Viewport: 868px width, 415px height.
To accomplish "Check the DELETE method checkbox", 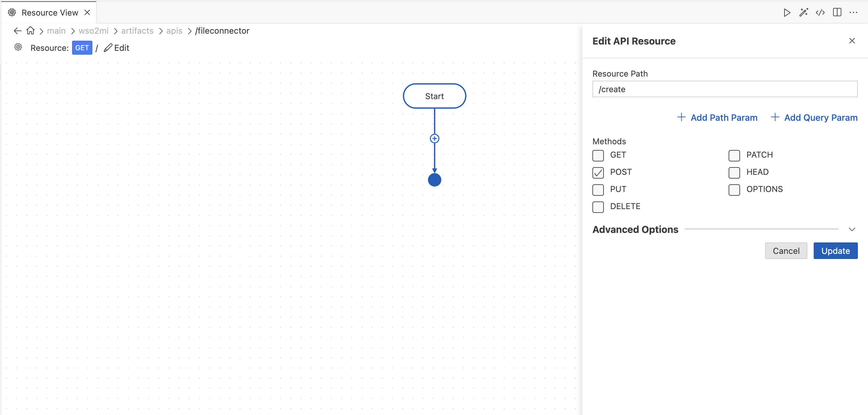I will tap(598, 207).
